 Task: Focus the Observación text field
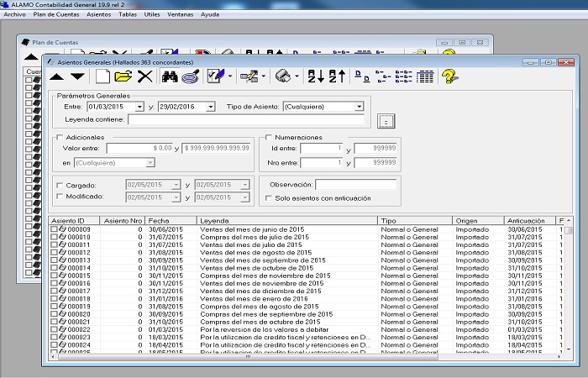click(x=355, y=185)
